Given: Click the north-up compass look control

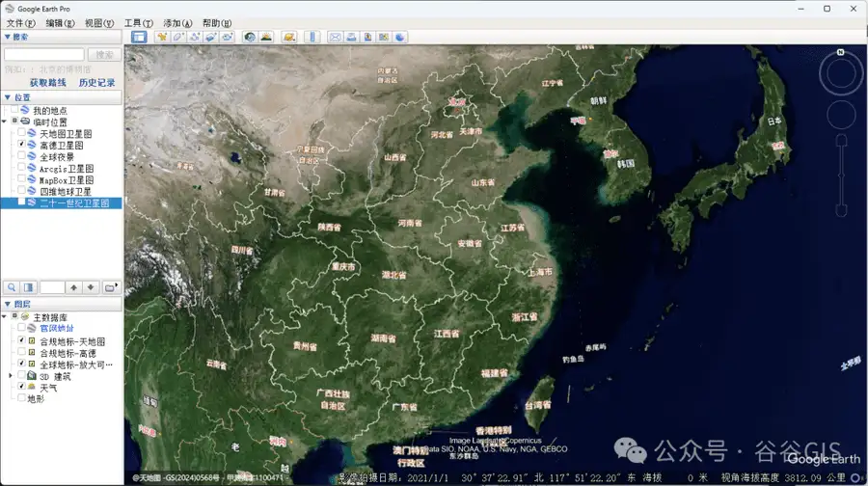Looking at the screenshot, I should pyautogui.click(x=841, y=73).
